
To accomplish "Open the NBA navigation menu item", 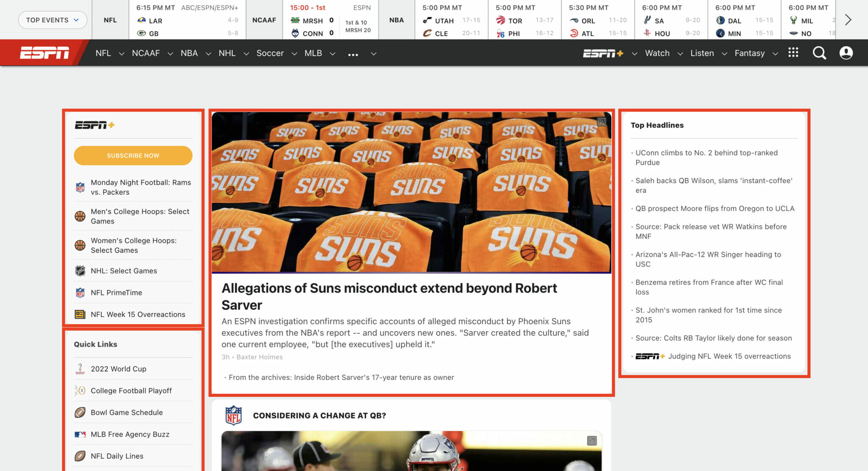I will pos(189,53).
